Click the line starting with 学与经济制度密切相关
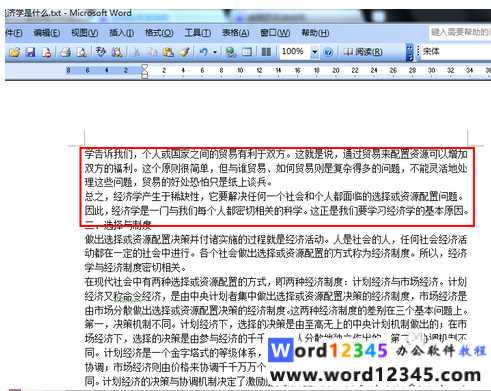This screenshot has width=491, height=391. pos(135,267)
